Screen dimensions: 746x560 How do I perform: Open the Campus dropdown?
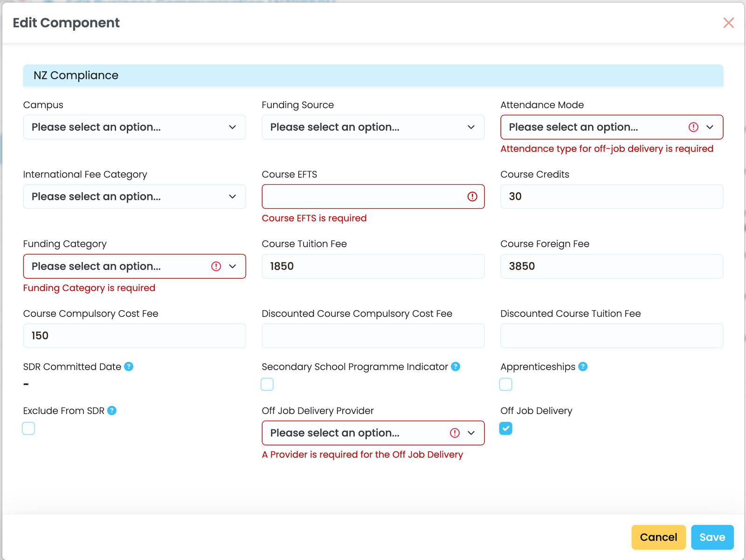click(x=134, y=127)
